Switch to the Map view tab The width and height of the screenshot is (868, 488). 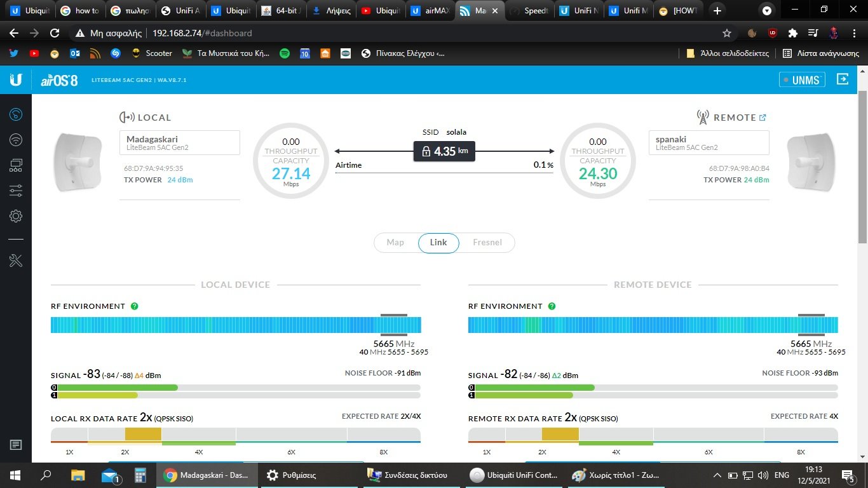tap(395, 243)
